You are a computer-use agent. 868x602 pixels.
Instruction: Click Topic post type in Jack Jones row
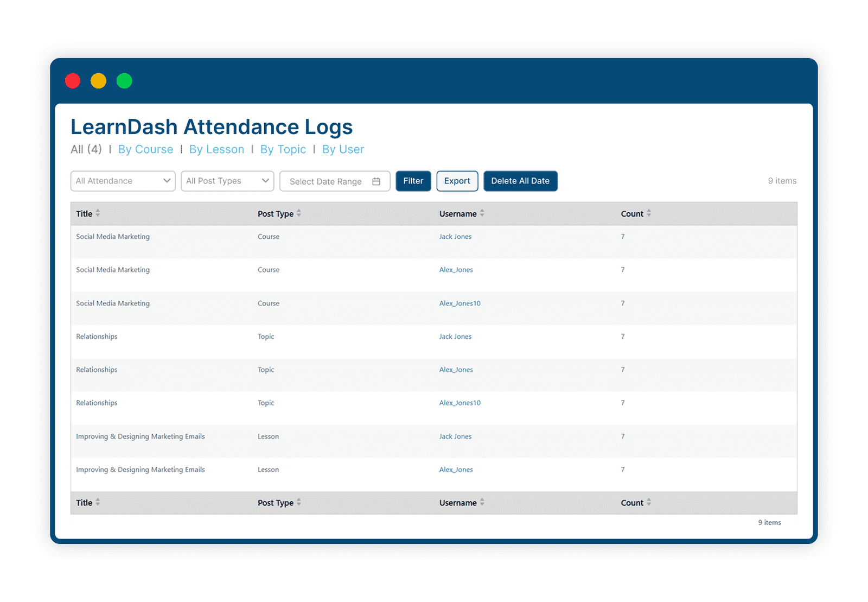tap(266, 337)
